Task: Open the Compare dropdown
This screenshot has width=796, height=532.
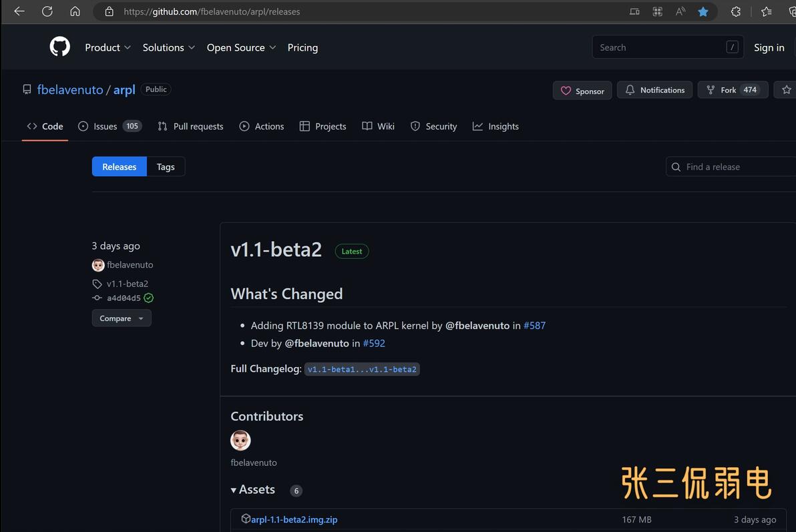Action: [122, 318]
